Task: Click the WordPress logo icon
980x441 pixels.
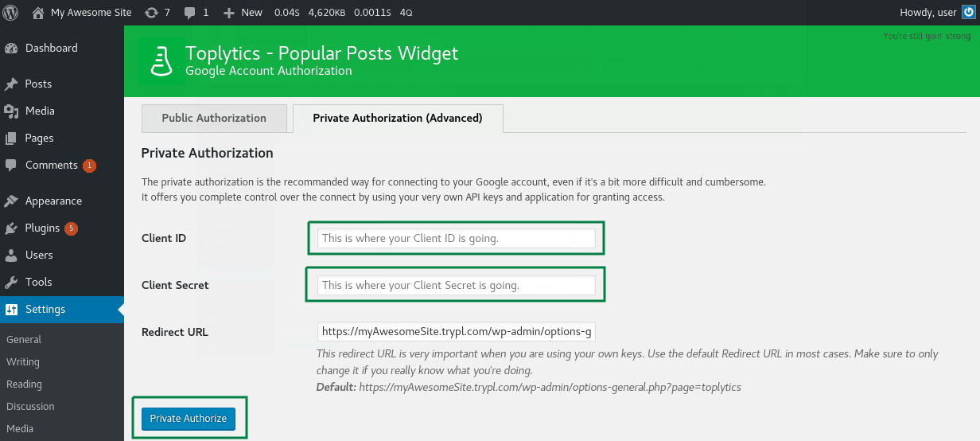Action: (11, 13)
